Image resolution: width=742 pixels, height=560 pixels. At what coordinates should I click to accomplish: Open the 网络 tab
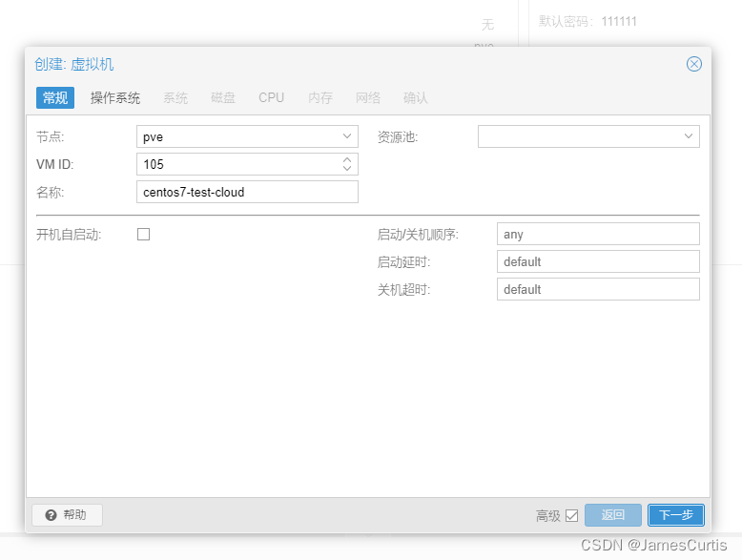coord(368,98)
